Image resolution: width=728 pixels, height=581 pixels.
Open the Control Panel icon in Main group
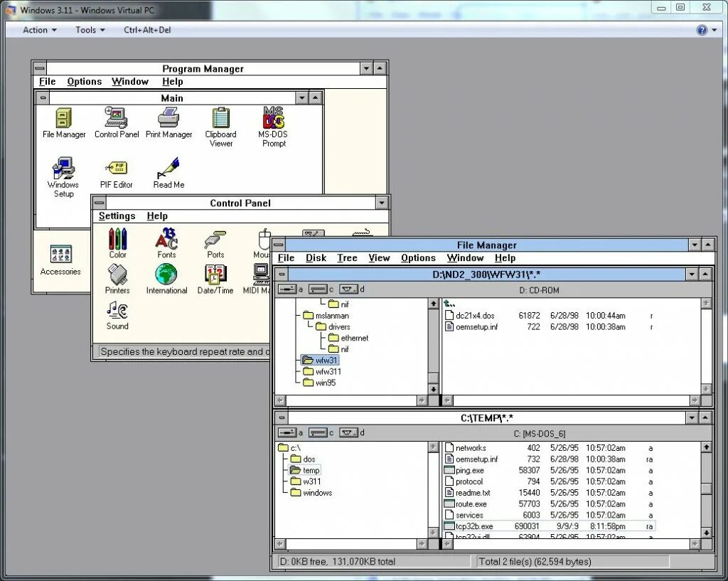(x=117, y=123)
